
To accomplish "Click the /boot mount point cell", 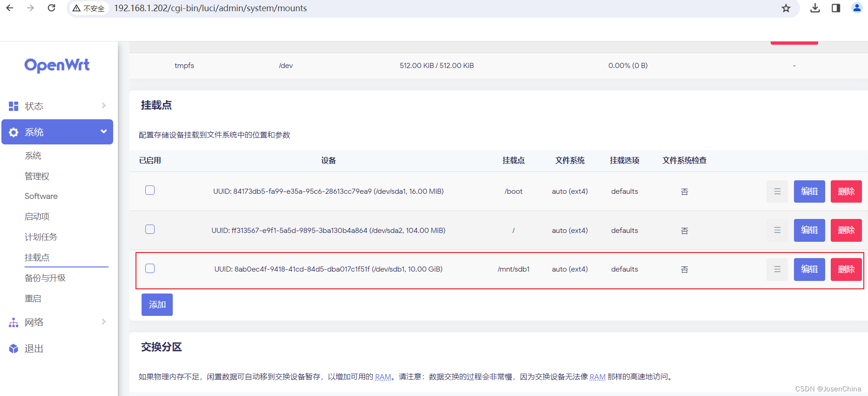I will tap(514, 191).
